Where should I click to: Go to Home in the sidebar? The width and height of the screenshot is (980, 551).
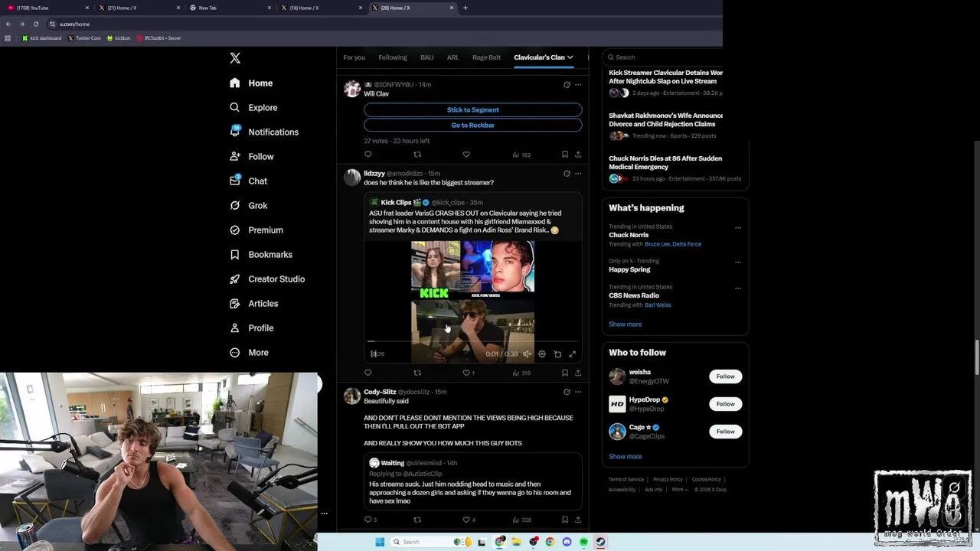pos(251,83)
